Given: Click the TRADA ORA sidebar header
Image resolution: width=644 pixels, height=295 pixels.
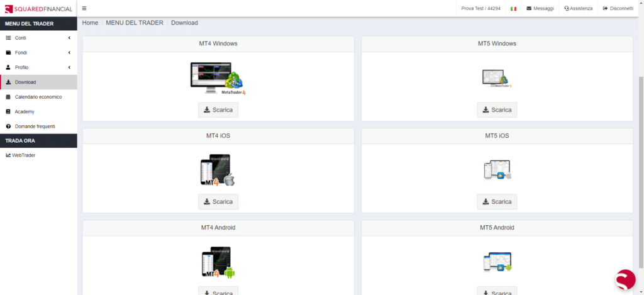Looking at the screenshot, I should pos(38,140).
